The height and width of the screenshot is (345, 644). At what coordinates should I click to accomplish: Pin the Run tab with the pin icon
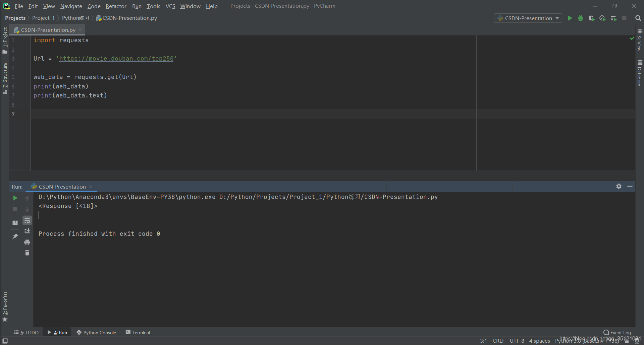pos(15,236)
